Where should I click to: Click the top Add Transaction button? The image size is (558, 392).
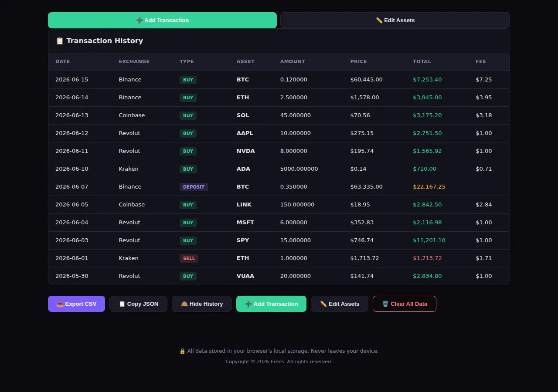[x=162, y=20]
